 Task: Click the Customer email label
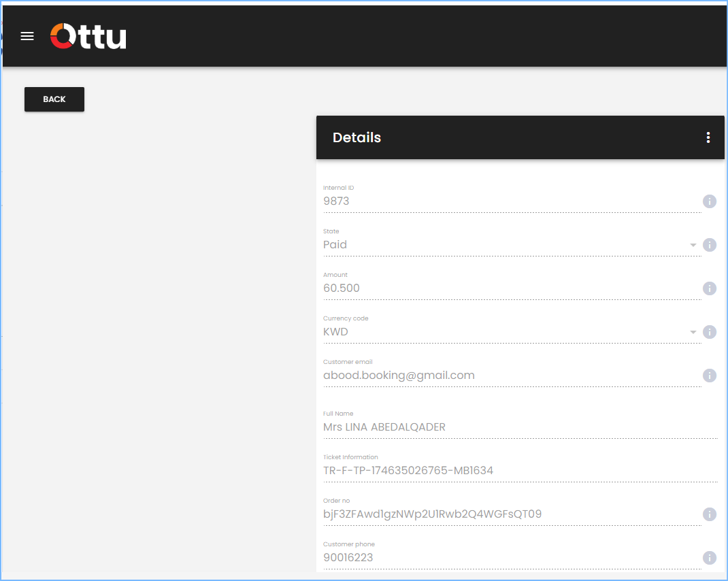348,362
